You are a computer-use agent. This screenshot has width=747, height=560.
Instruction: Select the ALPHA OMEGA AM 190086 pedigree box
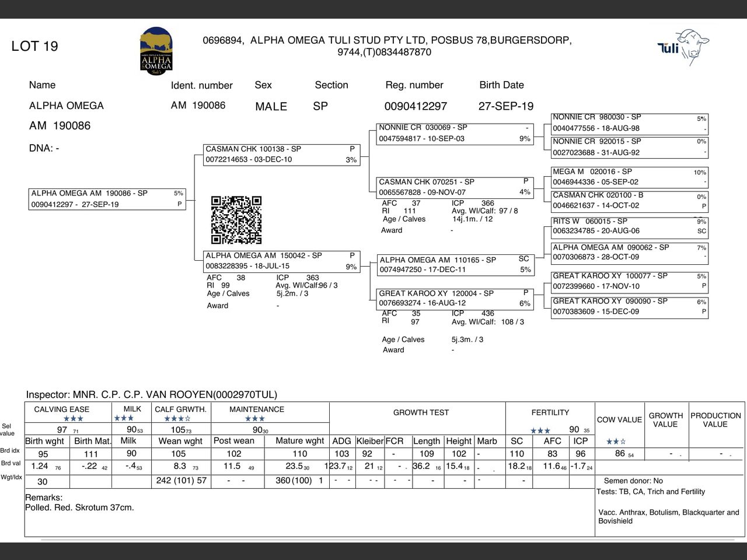point(107,199)
